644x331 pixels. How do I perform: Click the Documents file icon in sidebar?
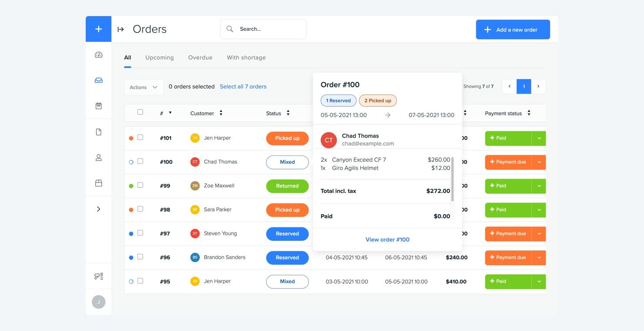[98, 131]
